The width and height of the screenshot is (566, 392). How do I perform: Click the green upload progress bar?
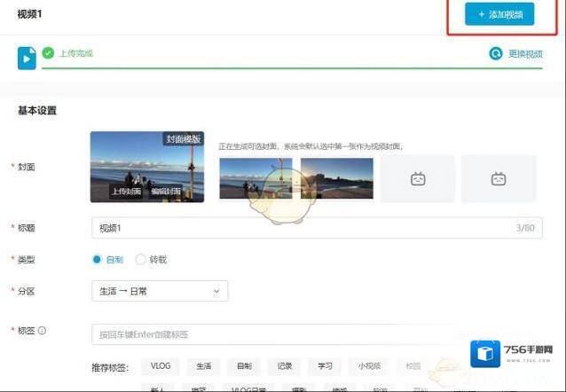pos(293,67)
